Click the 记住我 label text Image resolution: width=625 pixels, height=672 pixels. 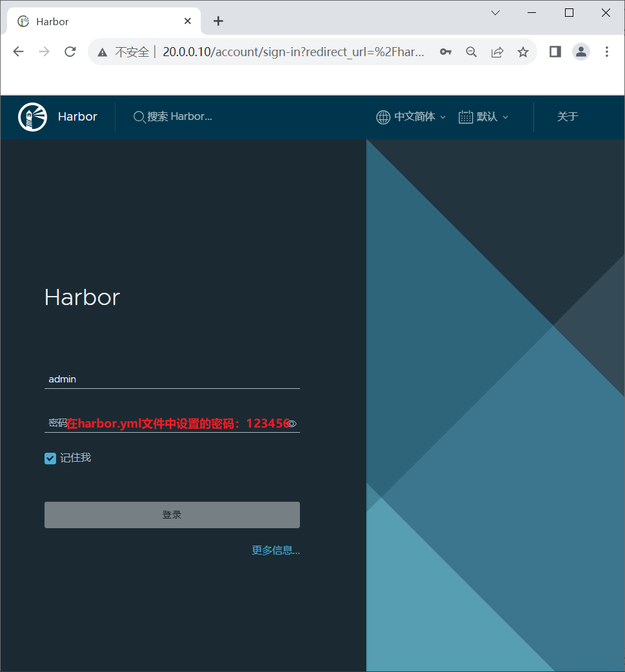pos(75,458)
